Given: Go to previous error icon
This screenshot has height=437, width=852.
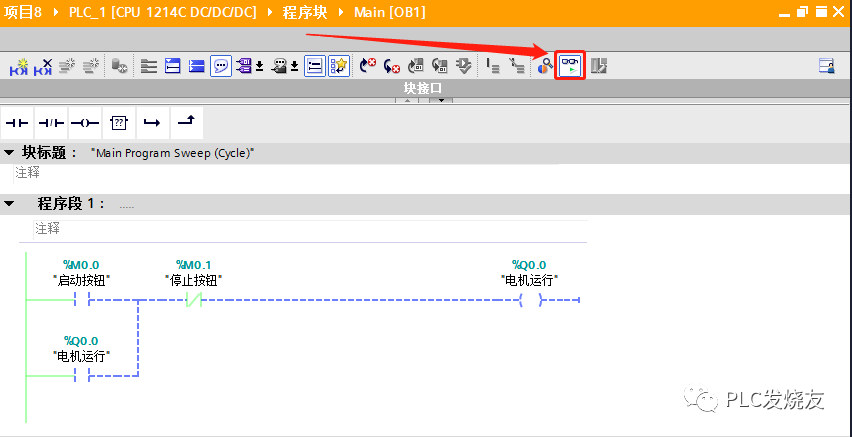Looking at the screenshot, I should [392, 66].
